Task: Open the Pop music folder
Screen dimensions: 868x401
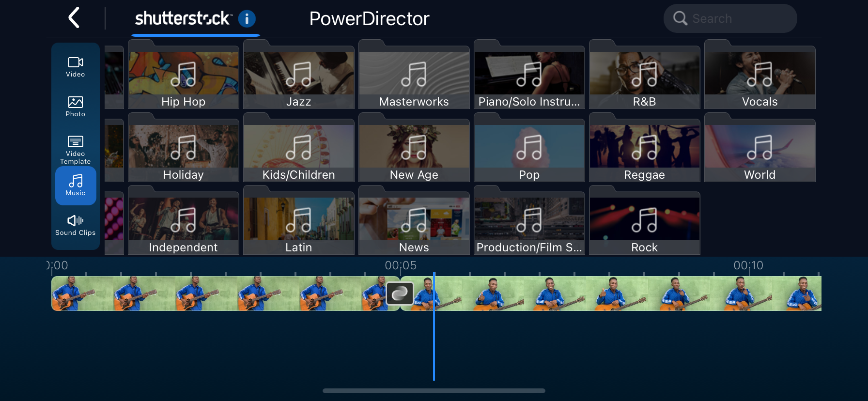Action: (529, 147)
